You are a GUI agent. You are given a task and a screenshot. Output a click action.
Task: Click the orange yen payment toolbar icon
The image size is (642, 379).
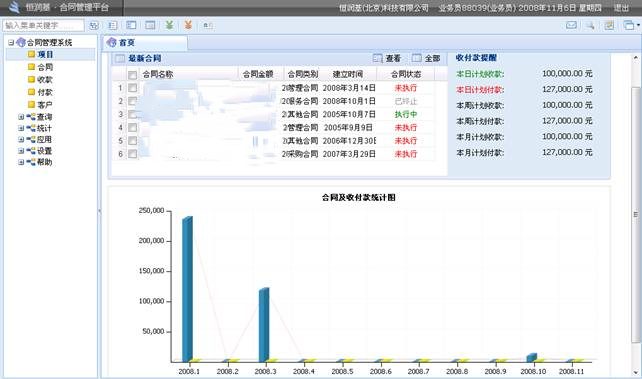point(188,25)
